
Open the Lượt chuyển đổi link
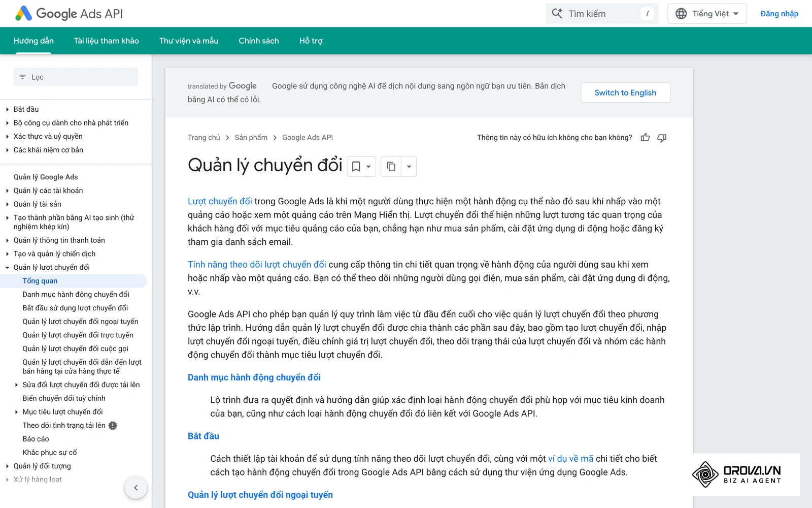coord(220,202)
